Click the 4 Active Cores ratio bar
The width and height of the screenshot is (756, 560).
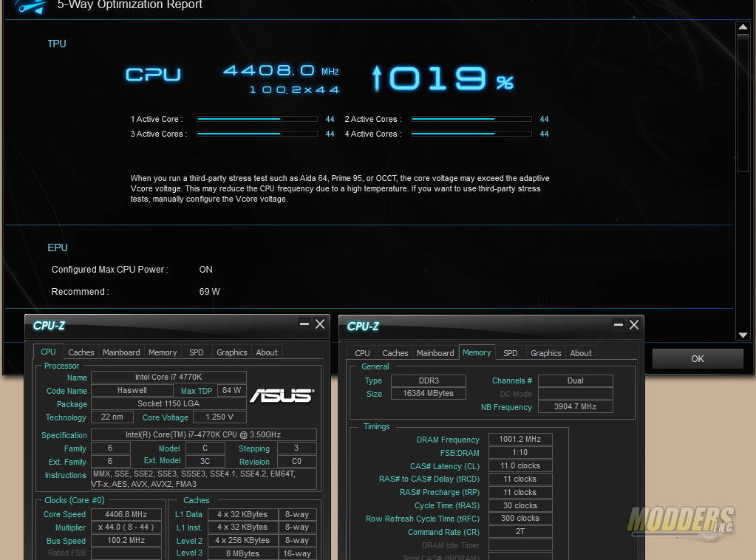471,134
